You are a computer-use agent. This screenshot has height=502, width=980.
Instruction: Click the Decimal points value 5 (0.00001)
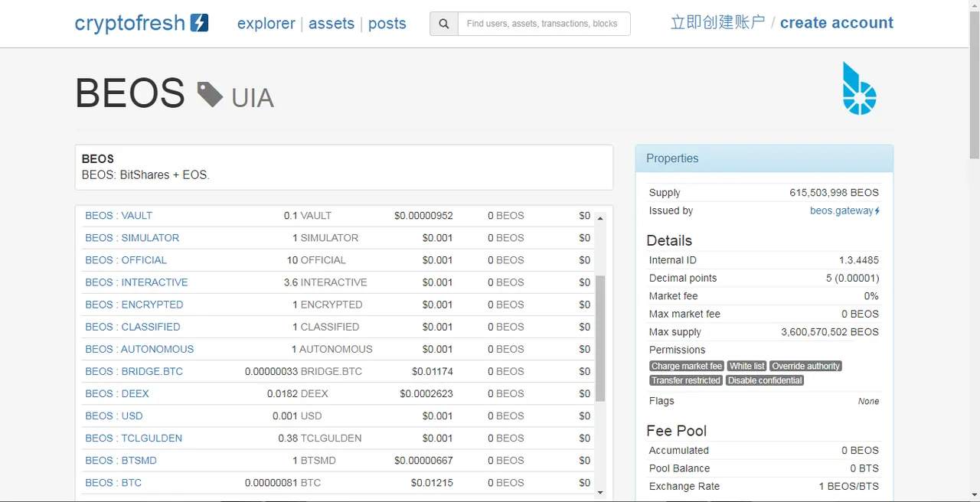tap(852, 278)
